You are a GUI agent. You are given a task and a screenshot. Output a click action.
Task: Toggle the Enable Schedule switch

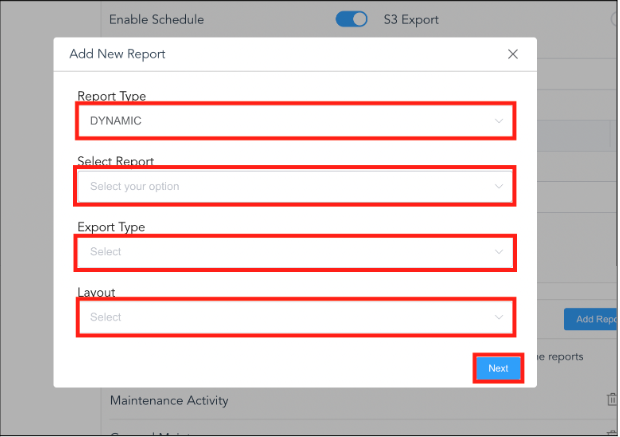pos(351,19)
